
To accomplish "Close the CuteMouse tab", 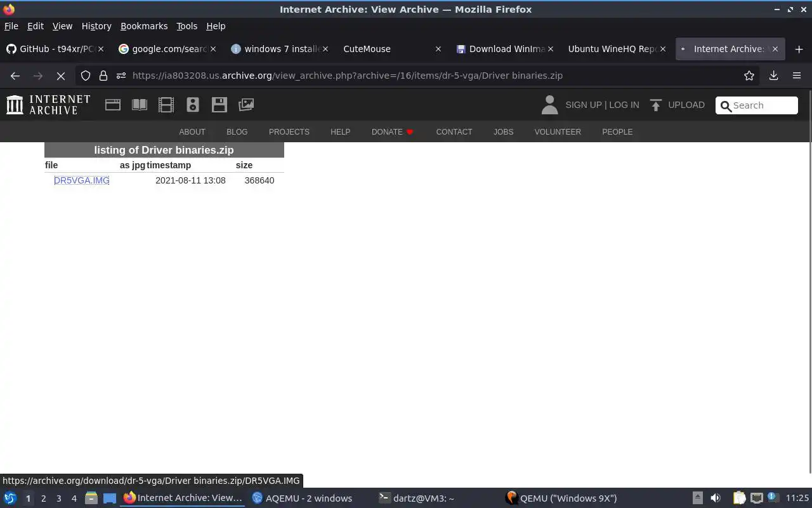I will [438, 49].
